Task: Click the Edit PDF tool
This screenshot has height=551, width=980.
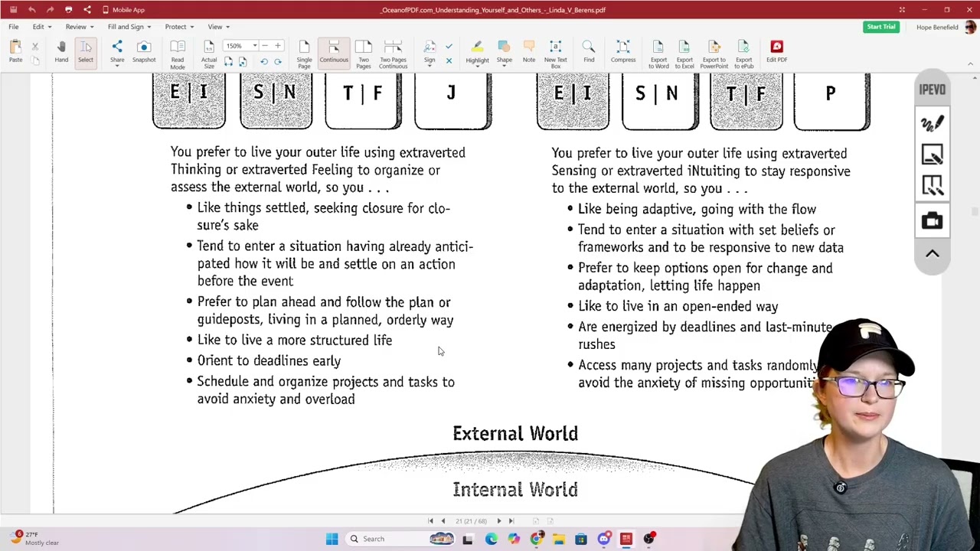Action: (776, 52)
